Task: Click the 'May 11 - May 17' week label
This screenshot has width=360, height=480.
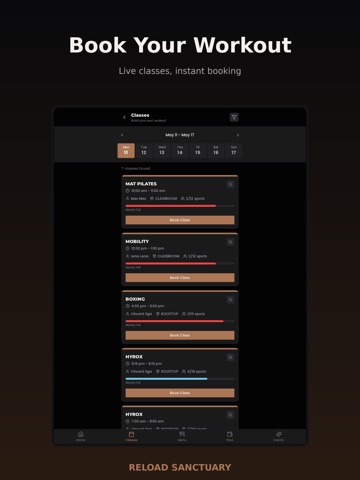Action: click(180, 135)
